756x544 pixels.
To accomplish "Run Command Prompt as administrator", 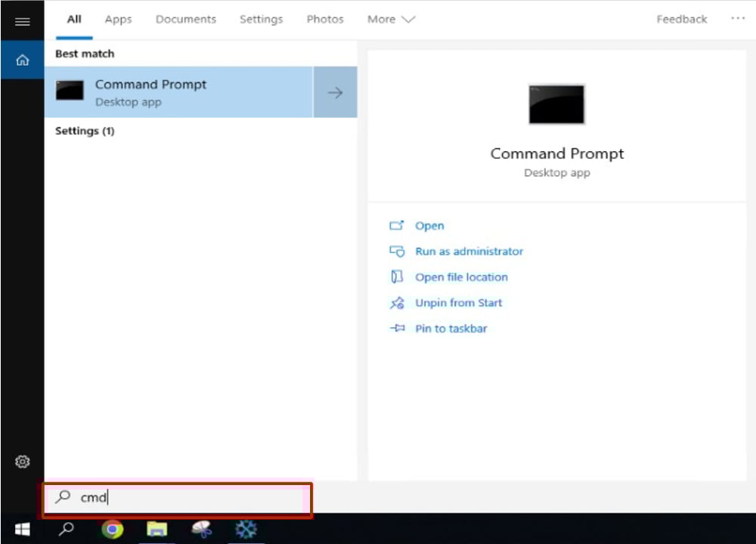I will tap(469, 251).
